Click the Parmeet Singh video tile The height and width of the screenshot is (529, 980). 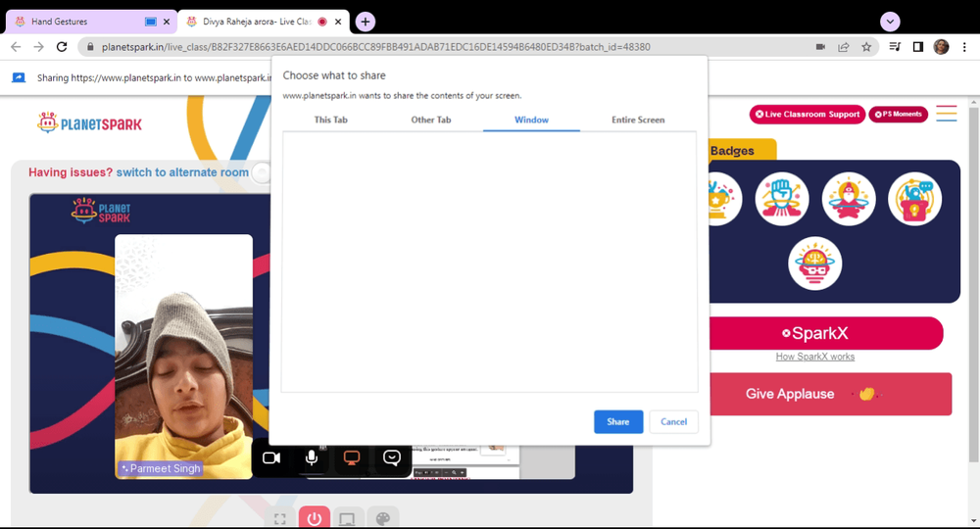pos(184,357)
